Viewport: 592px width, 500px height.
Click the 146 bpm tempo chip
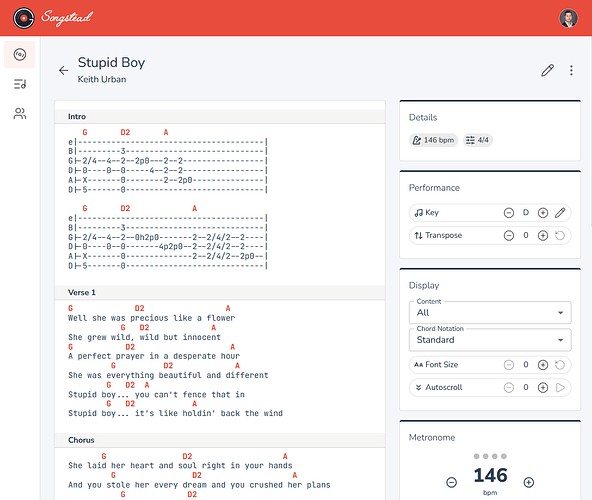433,140
